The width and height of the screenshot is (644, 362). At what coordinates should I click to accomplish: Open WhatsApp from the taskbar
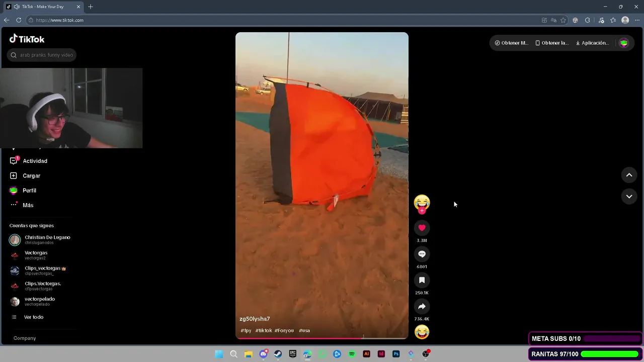pyautogui.click(x=323, y=354)
